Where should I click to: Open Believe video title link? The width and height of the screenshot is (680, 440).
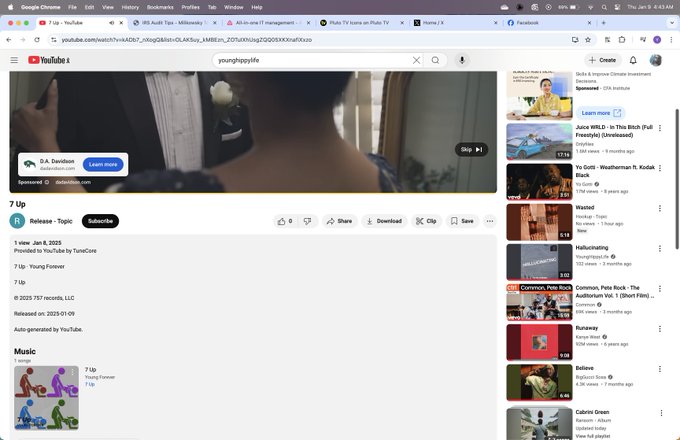coord(584,368)
